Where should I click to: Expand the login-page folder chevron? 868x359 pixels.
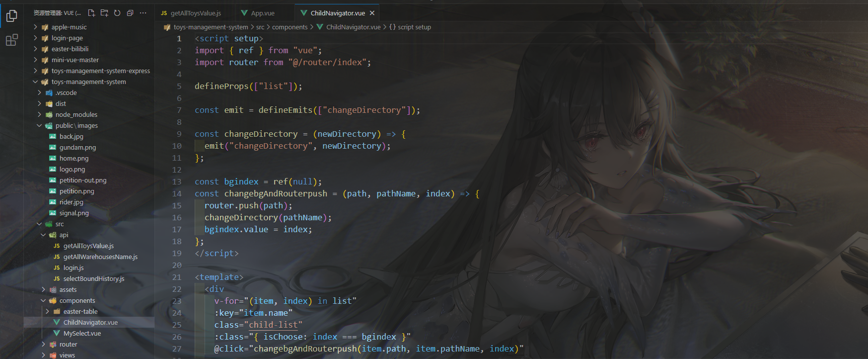[35, 38]
